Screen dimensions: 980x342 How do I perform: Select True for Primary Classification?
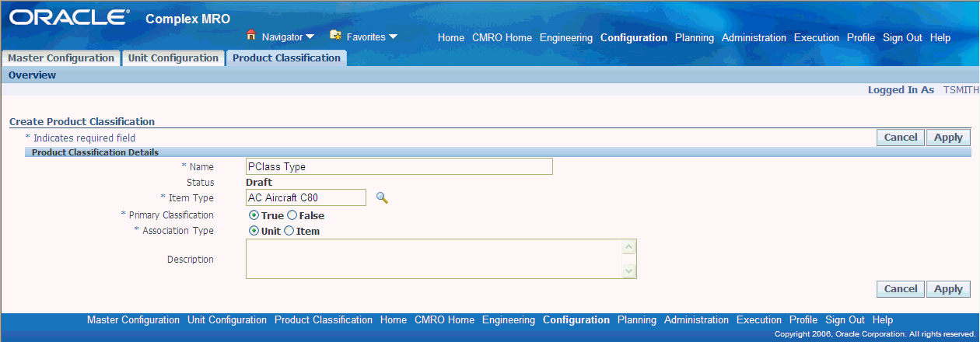(254, 215)
